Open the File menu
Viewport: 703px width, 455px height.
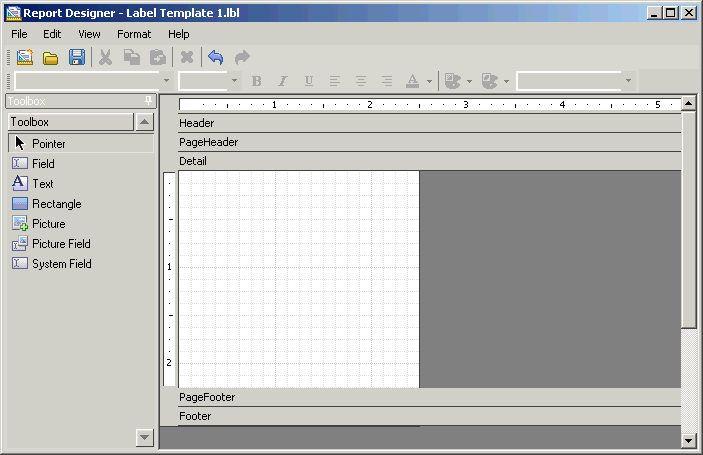click(19, 34)
